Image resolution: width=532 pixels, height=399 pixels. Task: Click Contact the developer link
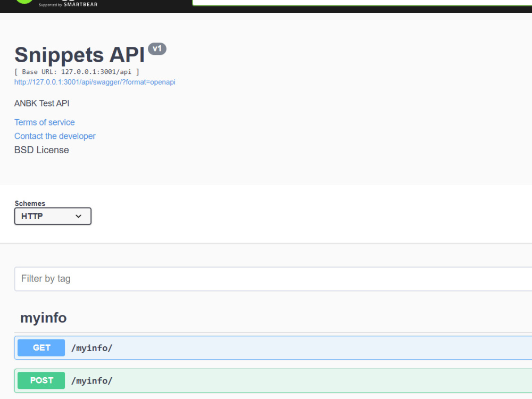tap(55, 136)
